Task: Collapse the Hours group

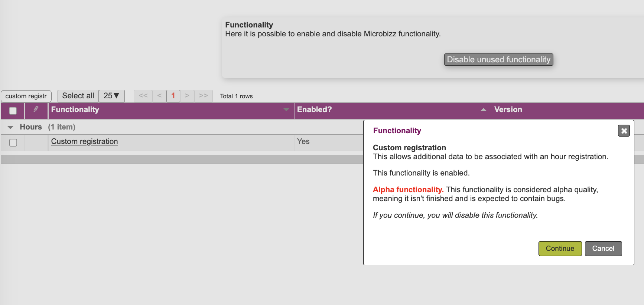Action: pyautogui.click(x=10, y=127)
